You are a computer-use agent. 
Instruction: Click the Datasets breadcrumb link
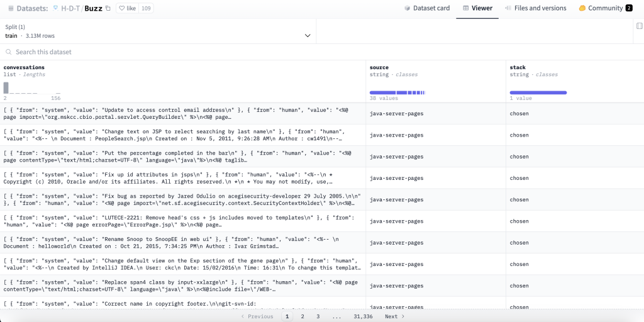(33, 8)
